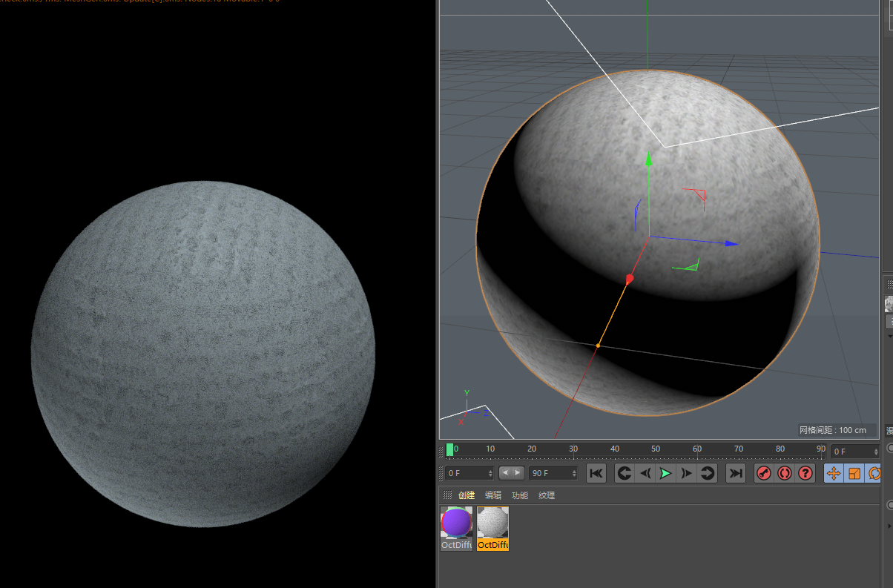
Task: Grab the green Y-axis arrow handle in the viewport
Action: [648, 159]
